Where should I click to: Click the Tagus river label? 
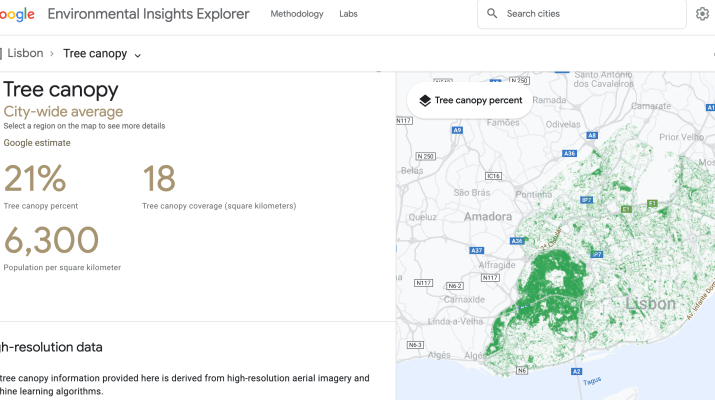pos(592,381)
